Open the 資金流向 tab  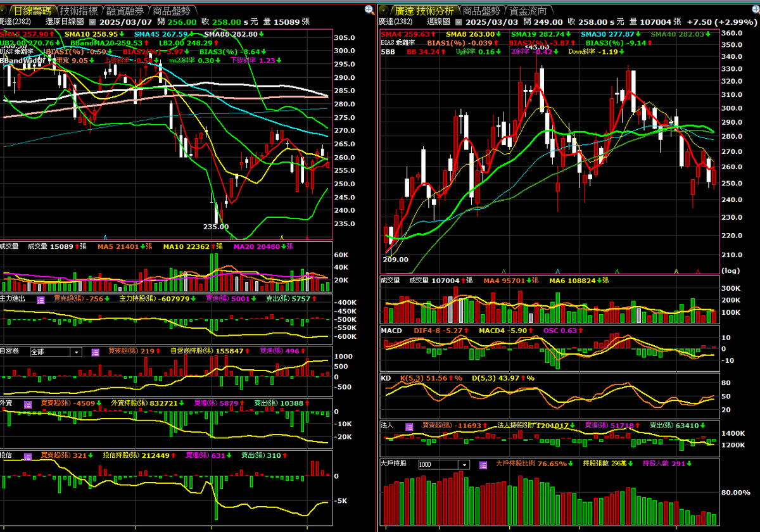(529, 11)
